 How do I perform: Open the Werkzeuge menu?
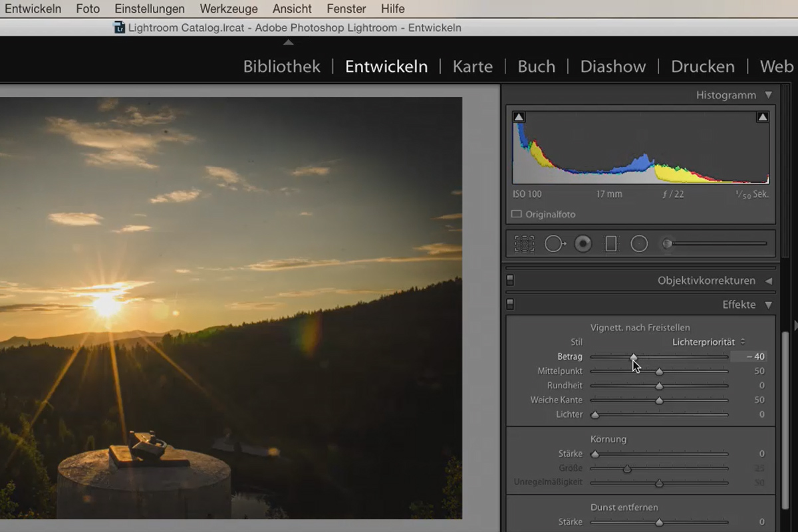click(x=229, y=9)
